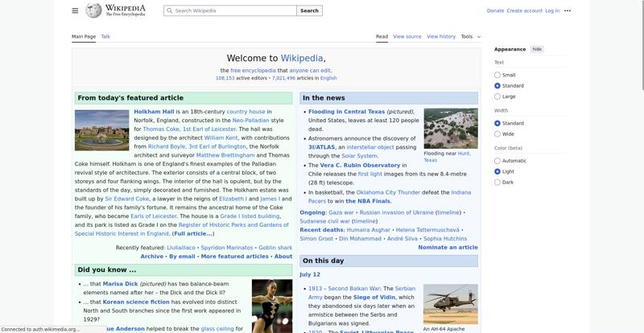This screenshot has width=644, height=333.
Task: Open the Holkham Hall thumbnail image
Action: [102, 130]
